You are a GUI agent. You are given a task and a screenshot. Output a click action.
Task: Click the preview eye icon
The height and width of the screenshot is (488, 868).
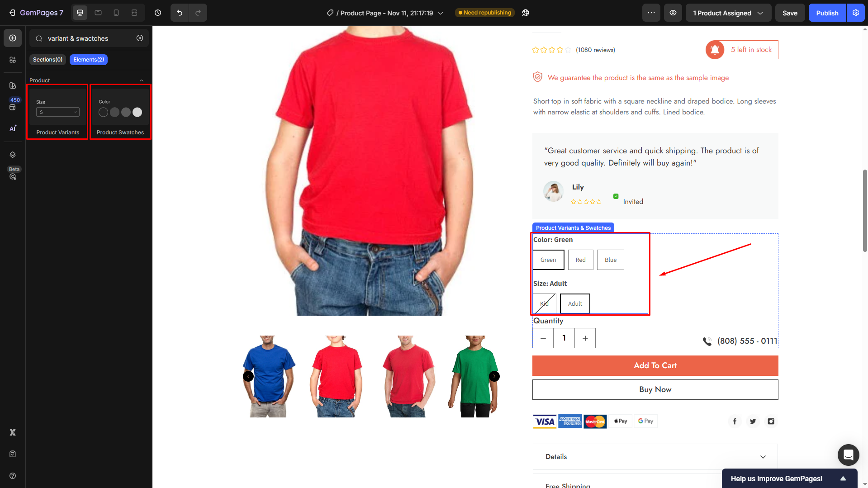coord(673,13)
